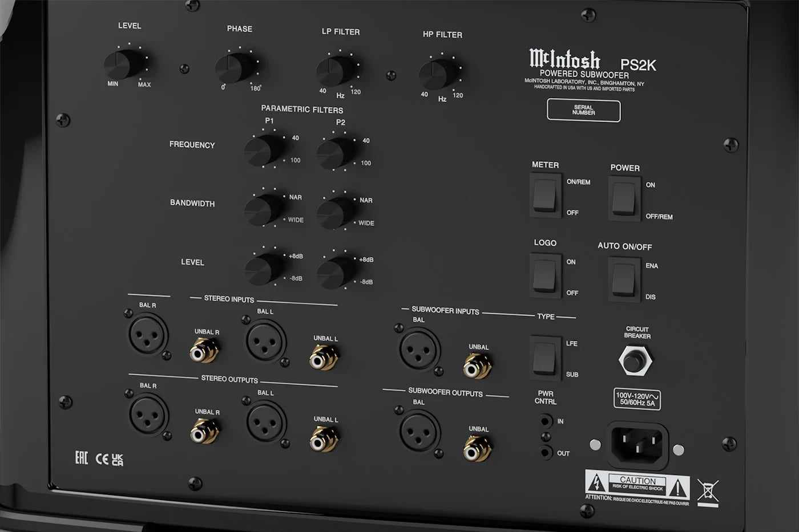Click the PWR CNTRL OUT jack
The image size is (799, 532).
click(546, 453)
